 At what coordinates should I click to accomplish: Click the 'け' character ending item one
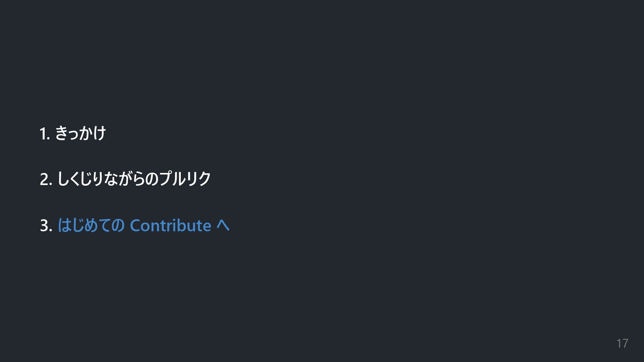(x=100, y=133)
